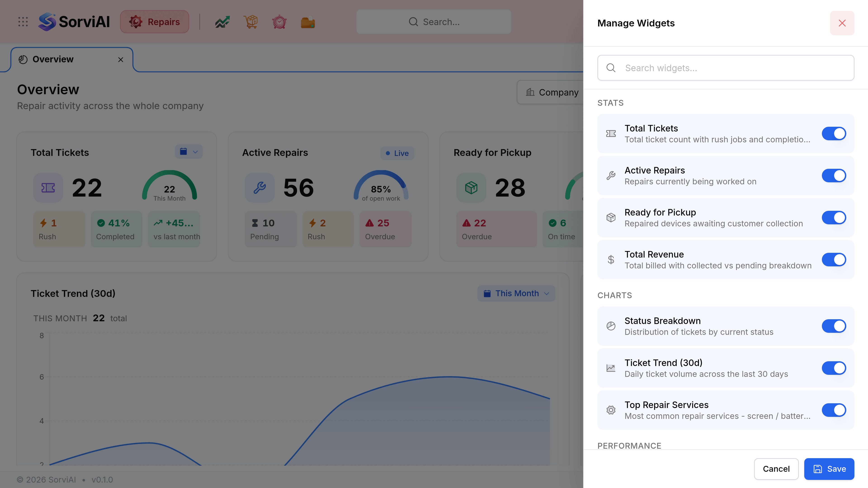Select the Repairs module tab
This screenshot has width=868, height=488.
pos(155,22)
